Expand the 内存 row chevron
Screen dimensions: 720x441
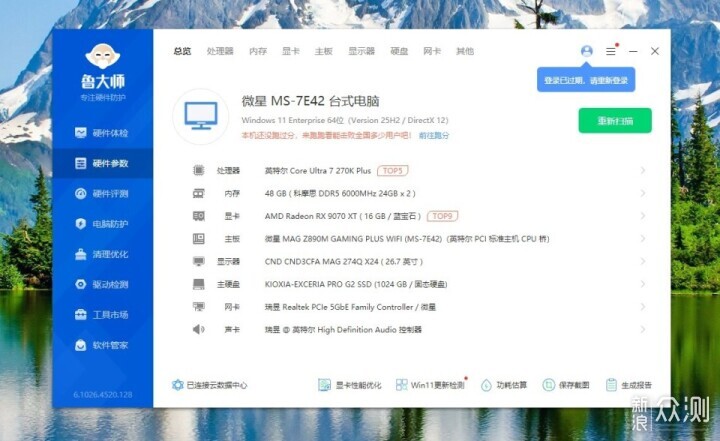[x=643, y=193]
